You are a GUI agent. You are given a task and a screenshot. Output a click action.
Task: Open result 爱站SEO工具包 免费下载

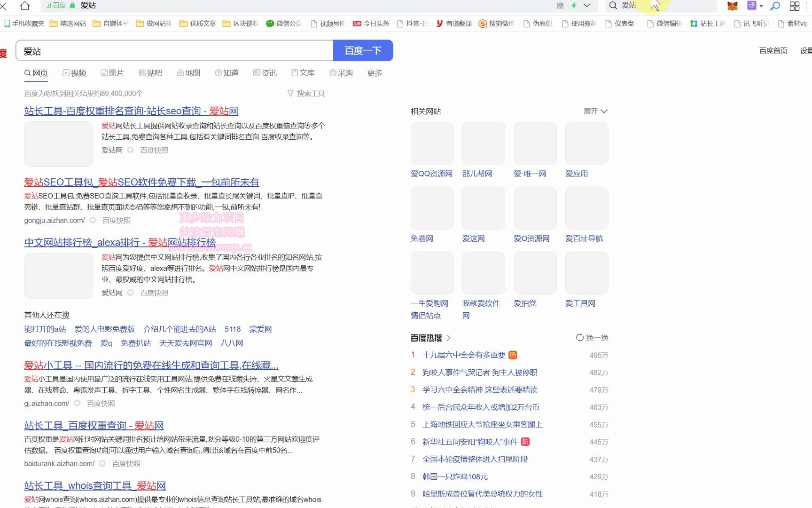141,182
